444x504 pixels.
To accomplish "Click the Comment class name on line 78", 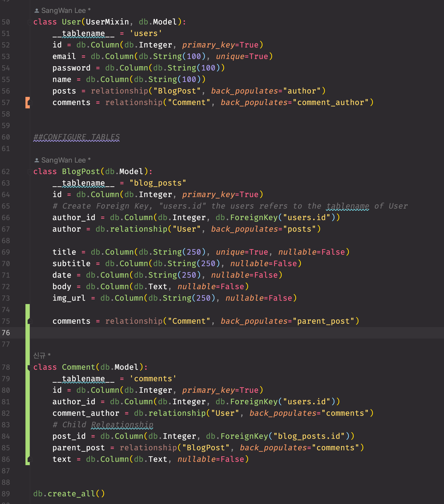I will tap(78, 367).
